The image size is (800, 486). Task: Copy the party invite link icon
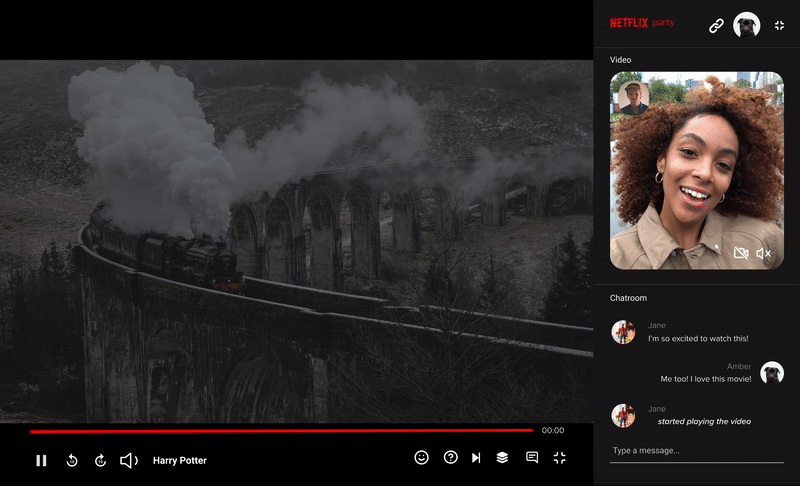click(x=716, y=25)
